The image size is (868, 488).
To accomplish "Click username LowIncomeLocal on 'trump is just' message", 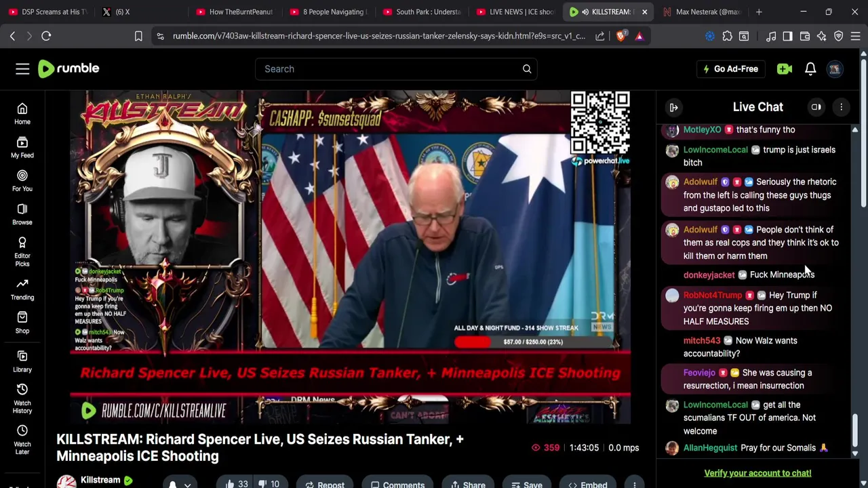I will 715,150.
